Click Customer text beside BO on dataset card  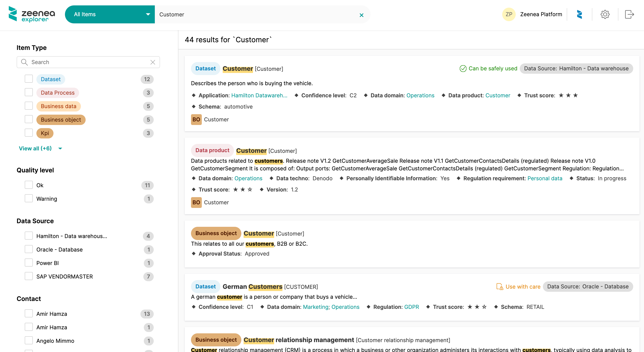[x=216, y=120]
